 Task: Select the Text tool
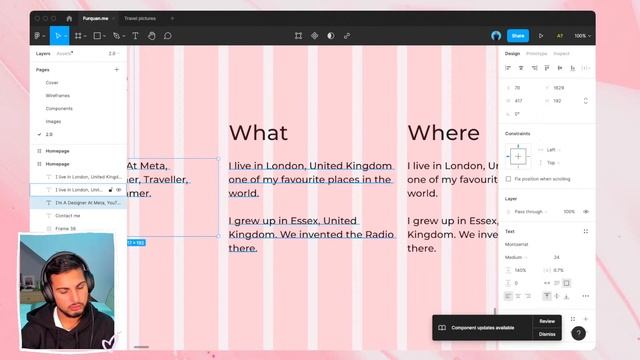click(135, 36)
